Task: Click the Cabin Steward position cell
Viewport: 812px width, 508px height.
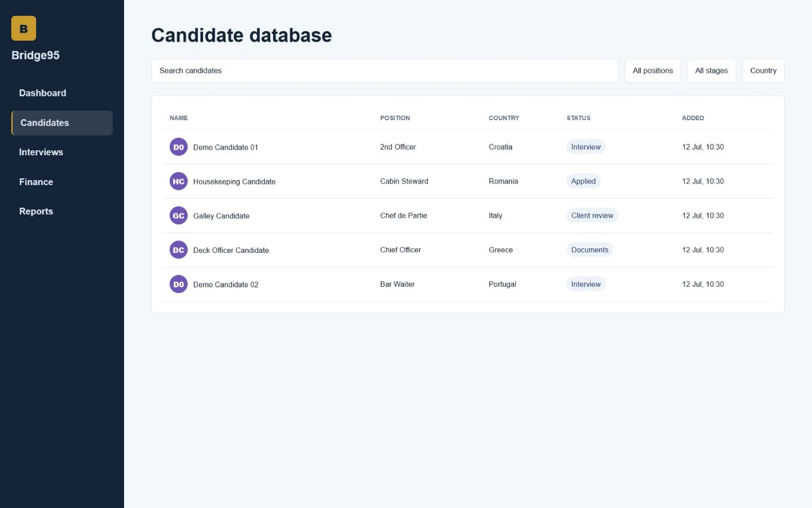Action: (x=404, y=181)
